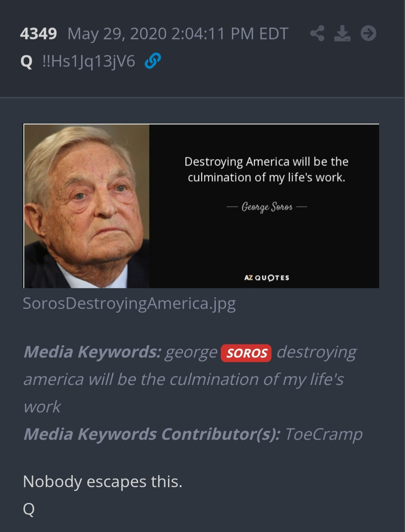Click the SorosDestroyingAmerica.jpg filename
Image resolution: width=405 pixels, height=532 pixels.
pos(129,303)
